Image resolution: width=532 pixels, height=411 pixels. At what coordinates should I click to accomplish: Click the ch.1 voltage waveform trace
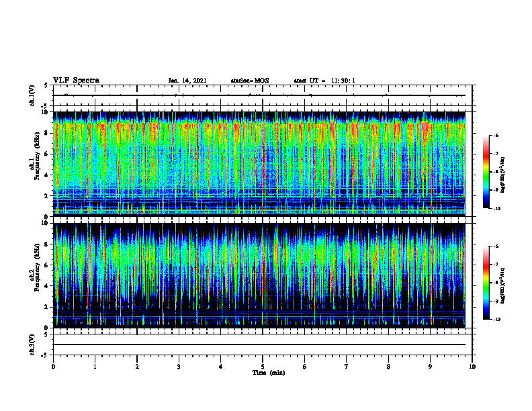point(259,95)
